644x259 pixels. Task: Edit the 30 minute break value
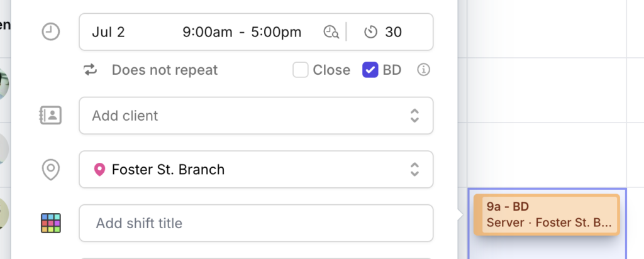(393, 32)
